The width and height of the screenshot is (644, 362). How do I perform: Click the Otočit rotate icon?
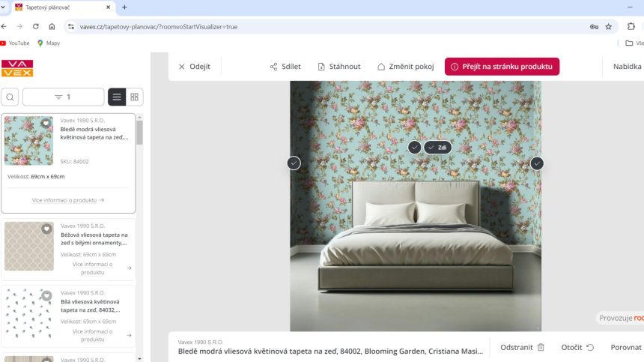click(590, 347)
